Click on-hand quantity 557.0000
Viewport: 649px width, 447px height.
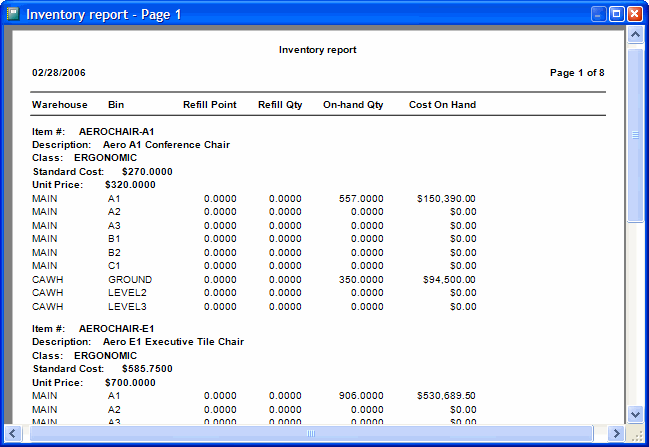(361, 199)
